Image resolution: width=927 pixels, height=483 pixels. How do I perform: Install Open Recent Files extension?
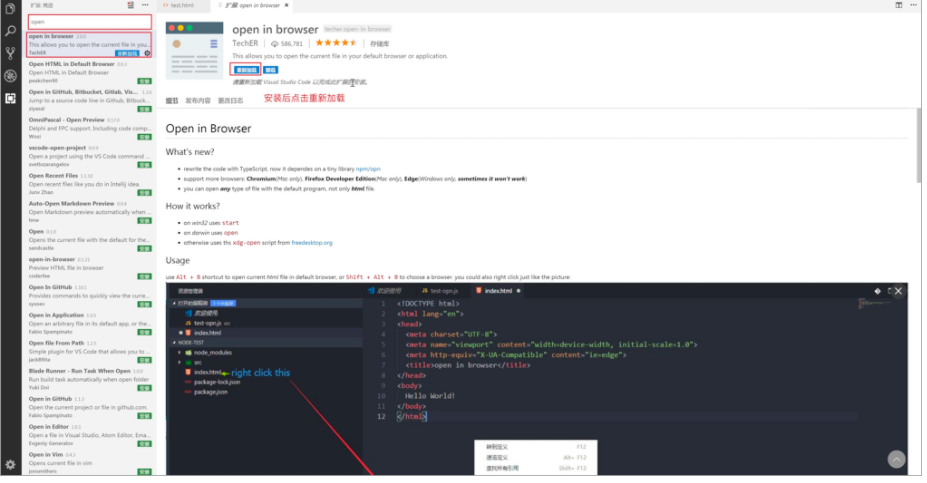144,193
